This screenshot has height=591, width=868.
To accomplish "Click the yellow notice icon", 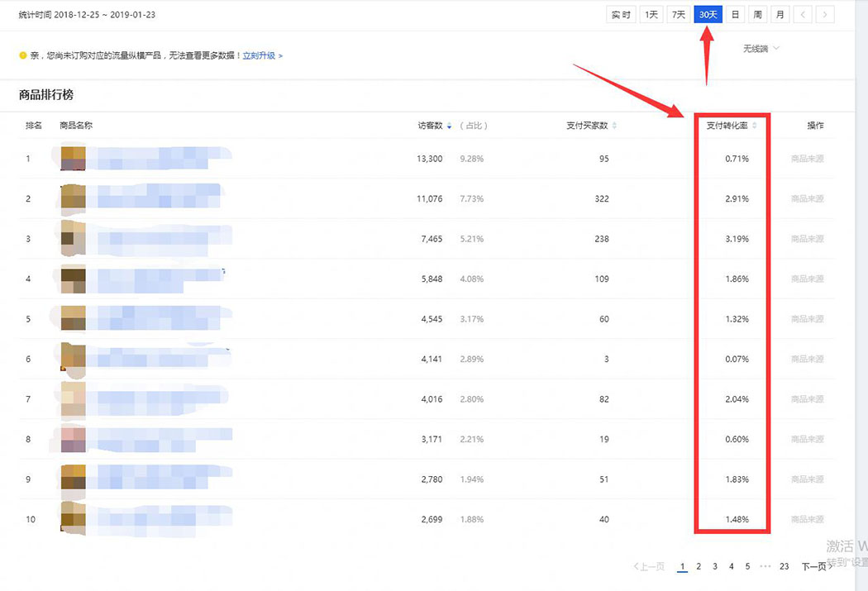I will tap(22, 55).
